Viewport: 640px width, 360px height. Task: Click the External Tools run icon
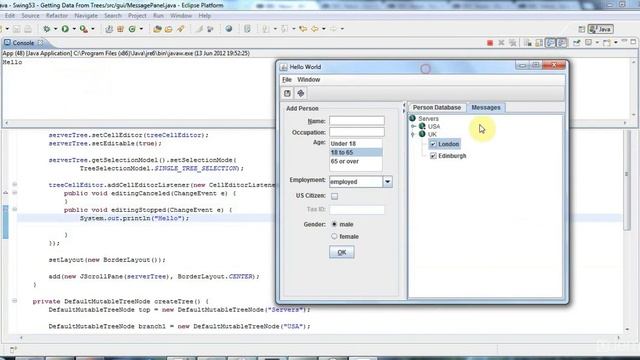click(x=84, y=29)
